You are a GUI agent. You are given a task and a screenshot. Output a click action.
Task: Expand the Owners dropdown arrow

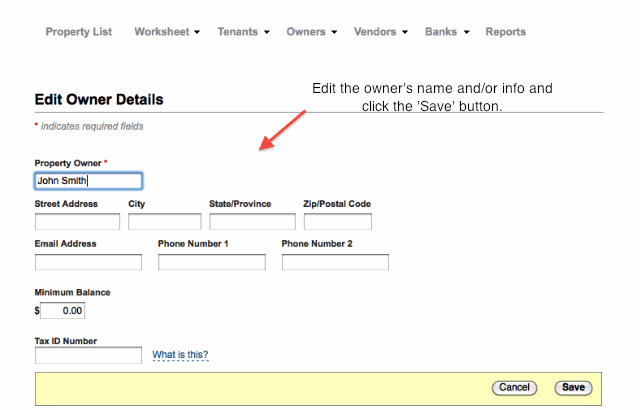334,32
